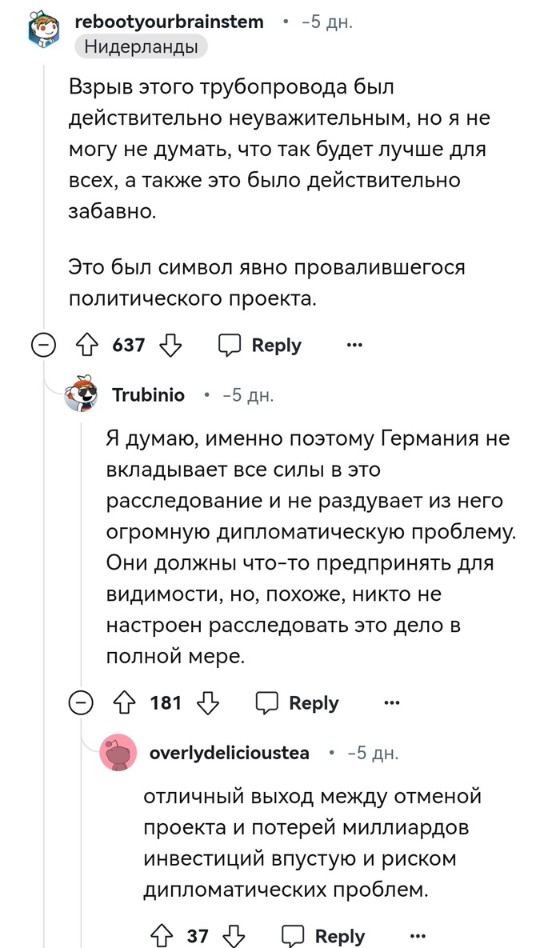Open more options for rebootyourbrainstem's comment
560x948 pixels.
pyautogui.click(x=354, y=346)
